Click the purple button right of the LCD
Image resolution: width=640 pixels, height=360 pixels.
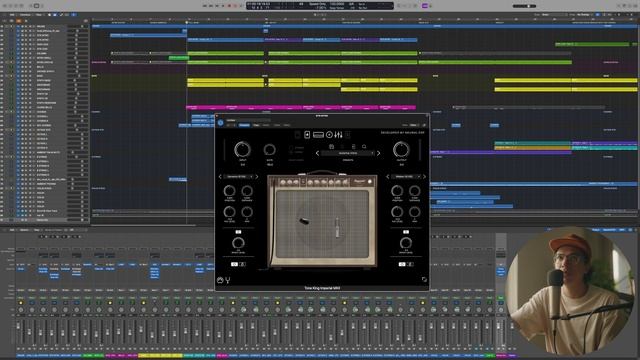coord(424,6)
